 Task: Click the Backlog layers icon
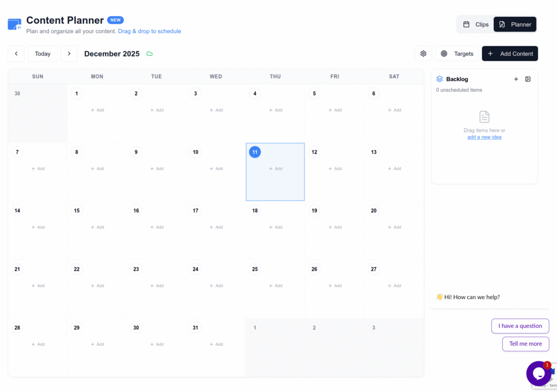(441, 79)
